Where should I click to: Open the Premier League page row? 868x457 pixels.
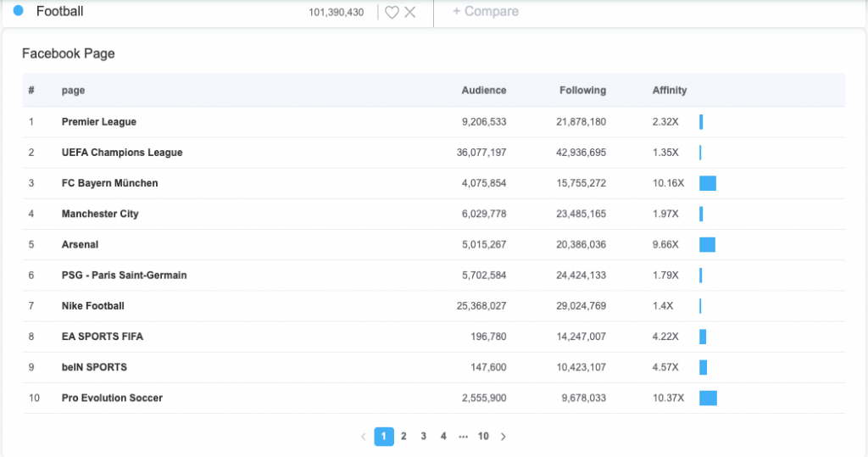433,122
